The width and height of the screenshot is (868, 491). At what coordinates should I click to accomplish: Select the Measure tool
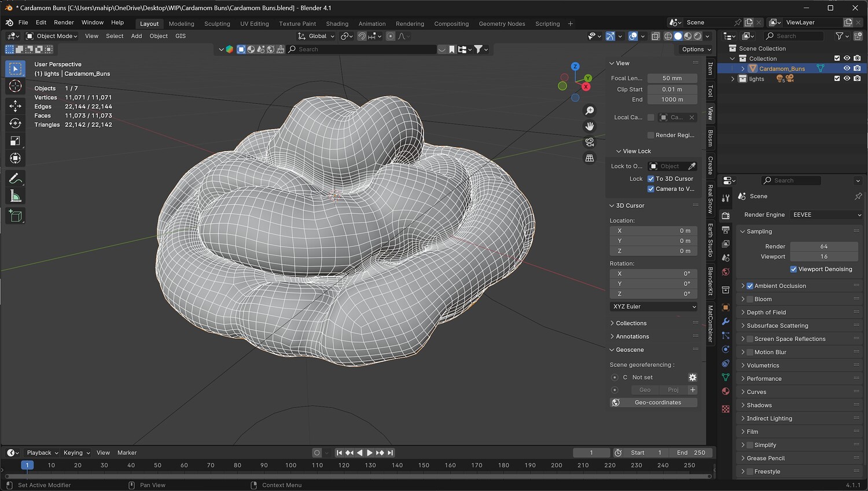click(x=16, y=197)
